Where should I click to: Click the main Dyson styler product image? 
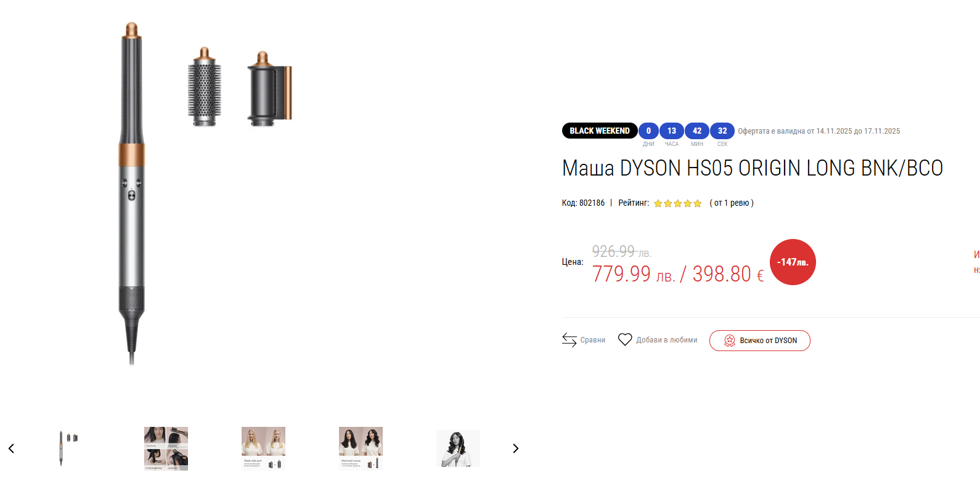point(131,194)
